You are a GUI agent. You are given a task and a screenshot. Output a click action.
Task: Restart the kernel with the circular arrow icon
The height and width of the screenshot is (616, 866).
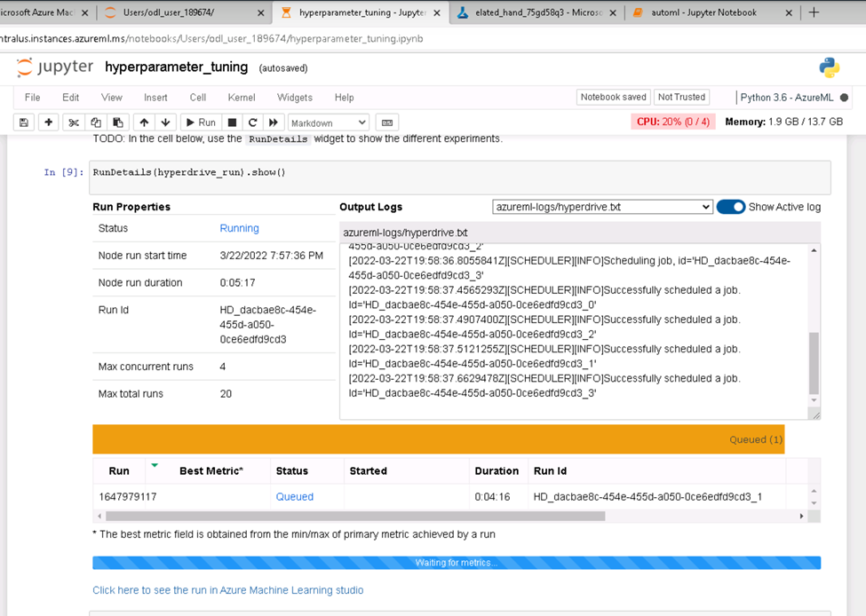coord(253,122)
